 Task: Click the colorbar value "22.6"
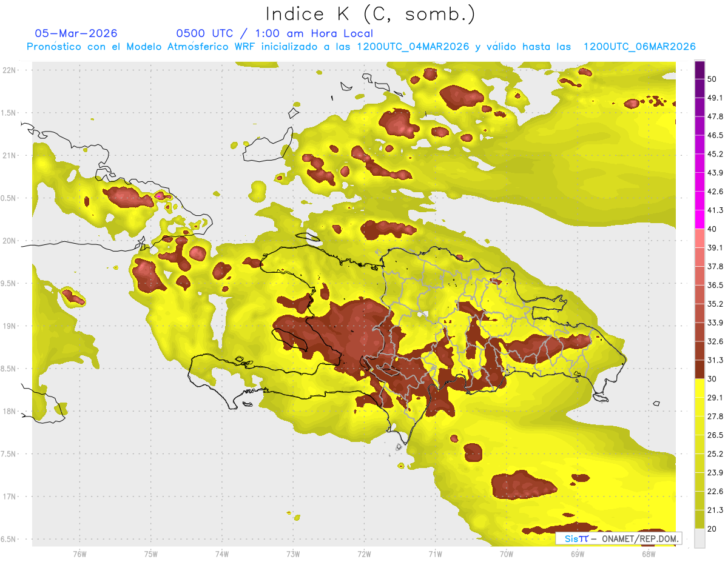click(715, 492)
